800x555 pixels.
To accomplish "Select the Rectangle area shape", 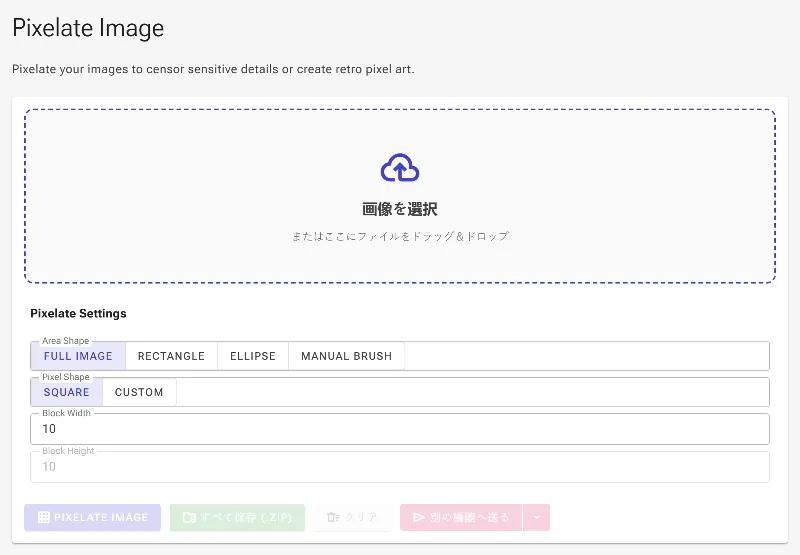I will (x=171, y=356).
